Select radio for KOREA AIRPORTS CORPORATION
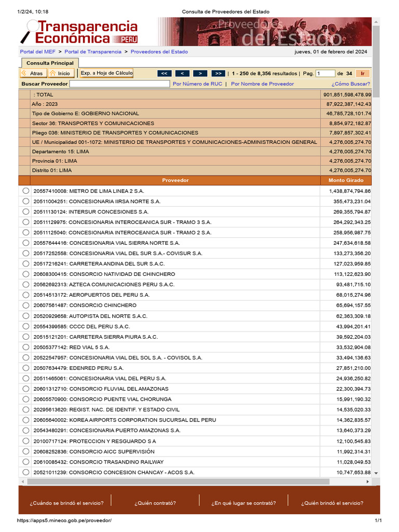 pos(26,420)
